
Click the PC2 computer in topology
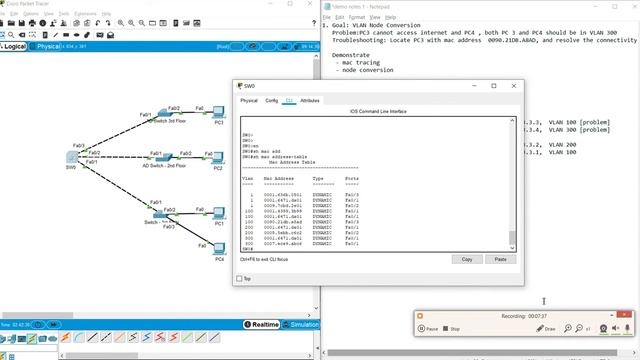coord(218,158)
